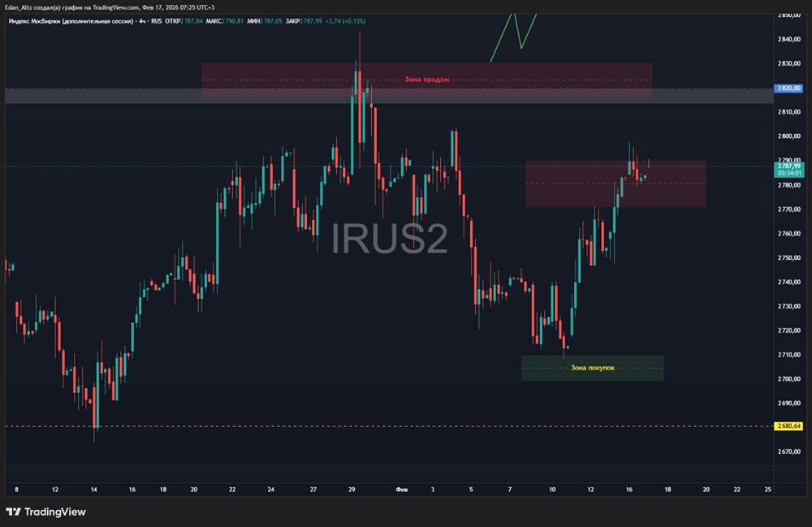Click the yellow 2680,64 price label
812x527 pixels.
788,426
